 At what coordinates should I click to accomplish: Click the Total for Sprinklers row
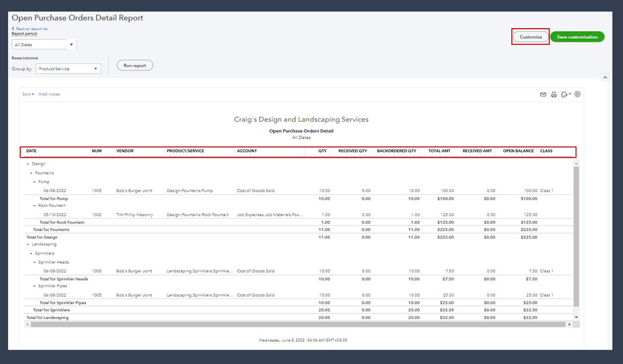(298, 310)
